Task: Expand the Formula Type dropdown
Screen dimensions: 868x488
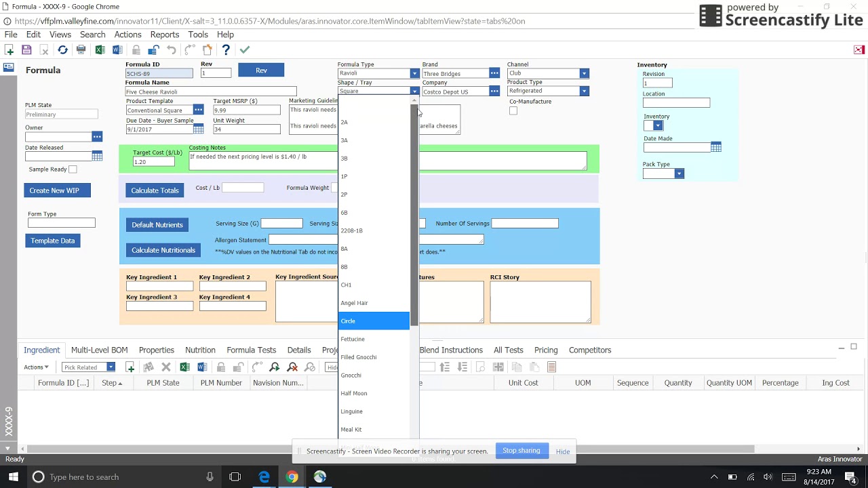Action: pyautogui.click(x=414, y=73)
